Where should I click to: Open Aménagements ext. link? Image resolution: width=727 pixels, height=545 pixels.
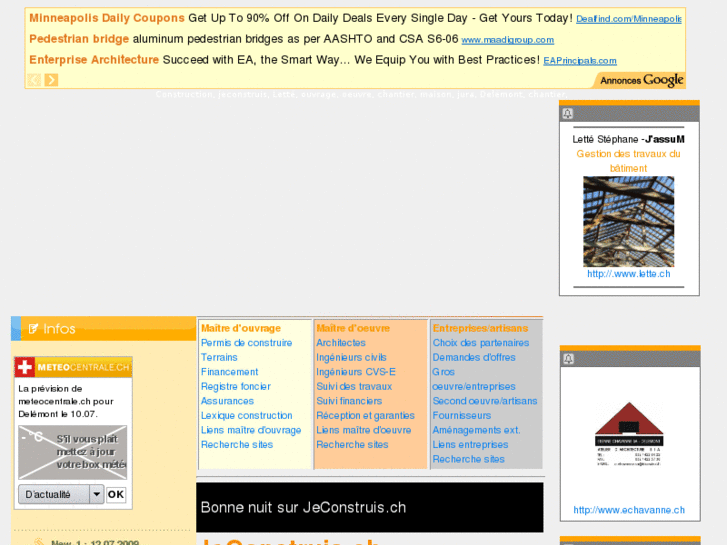pyautogui.click(x=476, y=430)
